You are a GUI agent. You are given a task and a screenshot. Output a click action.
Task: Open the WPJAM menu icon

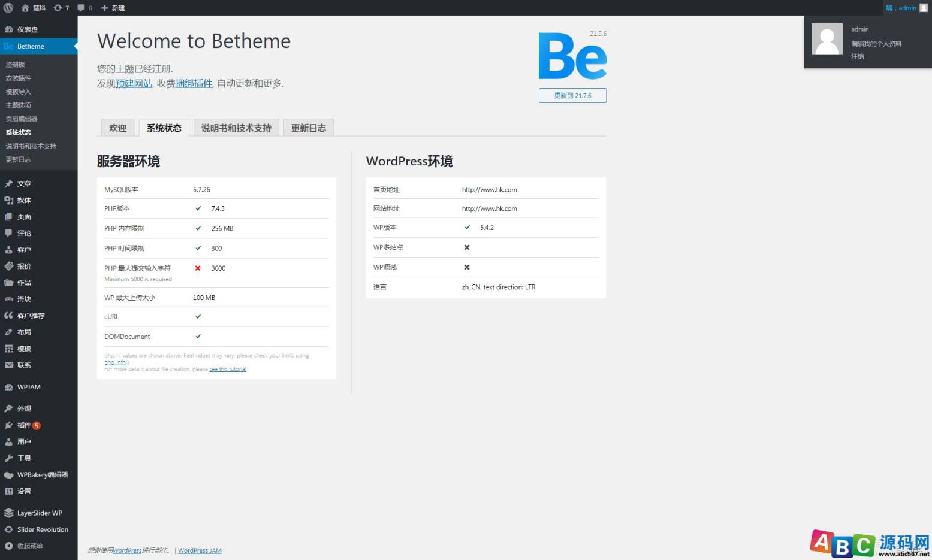(x=8, y=387)
